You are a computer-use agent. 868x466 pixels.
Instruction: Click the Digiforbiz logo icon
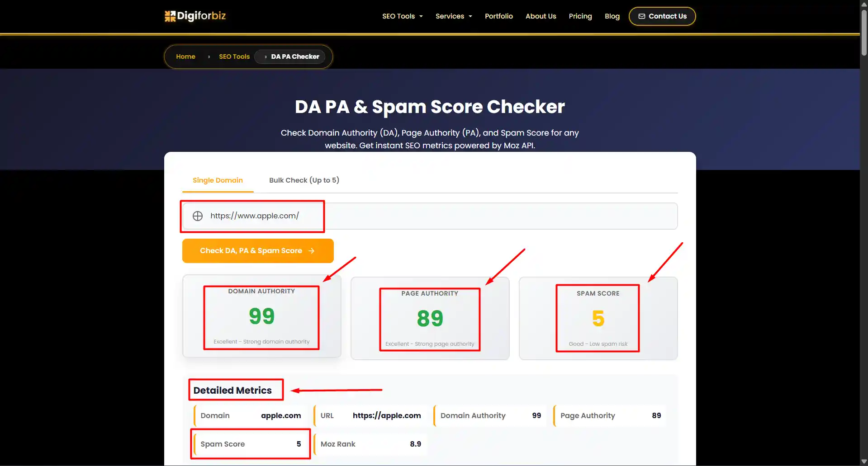[x=170, y=16]
